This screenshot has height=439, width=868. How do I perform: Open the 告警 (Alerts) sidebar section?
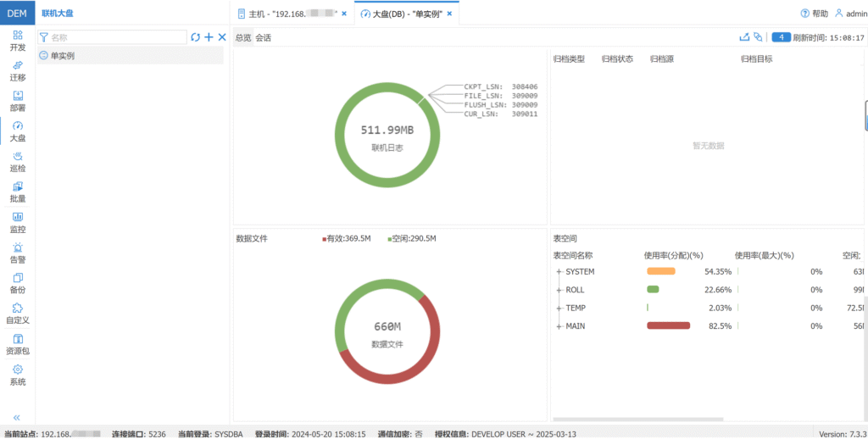18,253
